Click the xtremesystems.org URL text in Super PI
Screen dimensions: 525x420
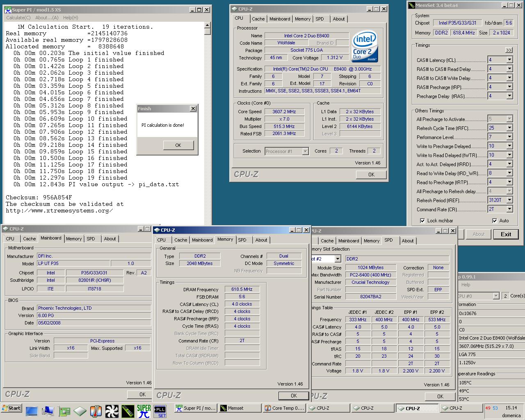click(59, 211)
